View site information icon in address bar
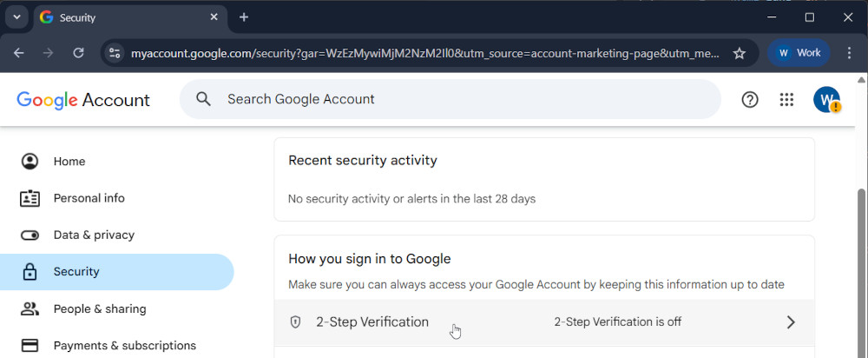This screenshot has width=868, height=358. coord(114,53)
